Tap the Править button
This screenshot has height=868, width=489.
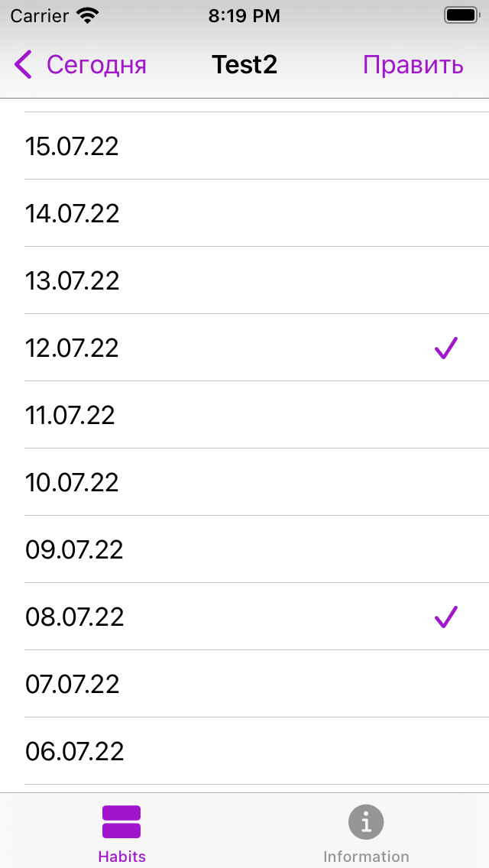click(x=413, y=64)
